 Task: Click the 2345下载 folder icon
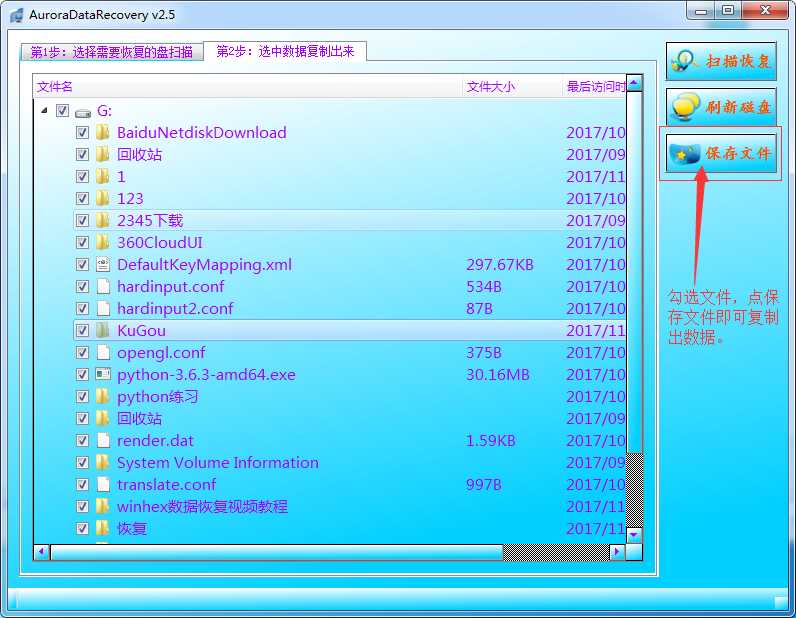pyautogui.click(x=103, y=220)
